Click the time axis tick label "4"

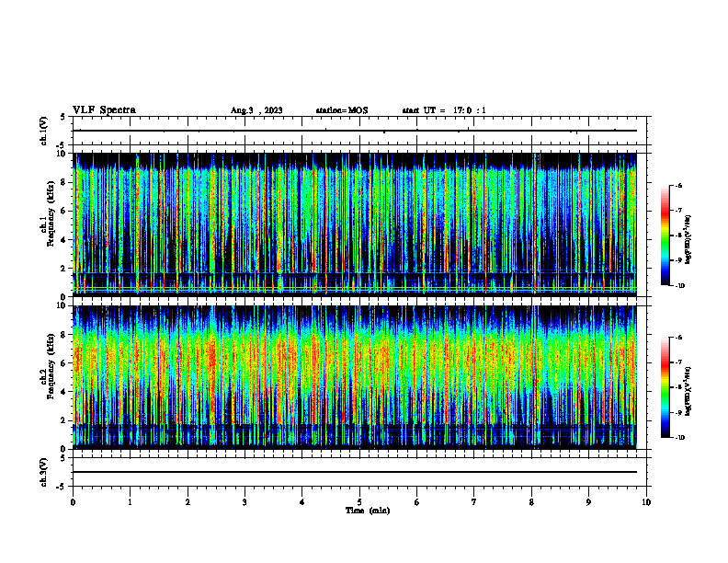[x=301, y=502]
